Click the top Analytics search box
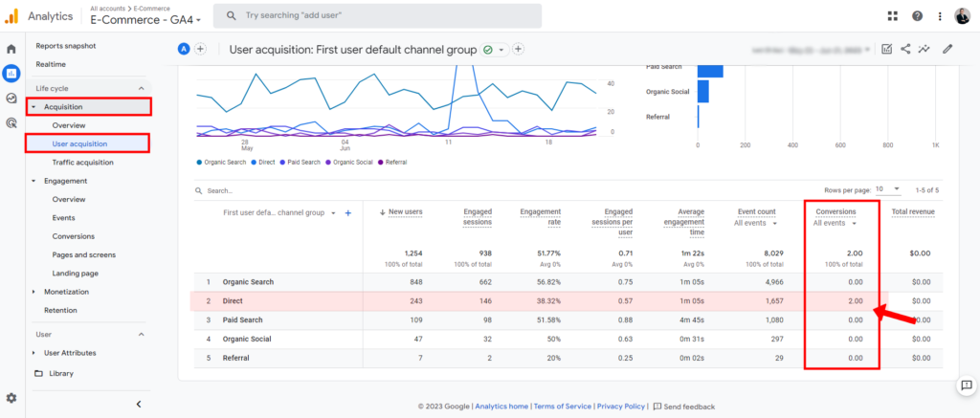The image size is (980, 418). click(377, 16)
